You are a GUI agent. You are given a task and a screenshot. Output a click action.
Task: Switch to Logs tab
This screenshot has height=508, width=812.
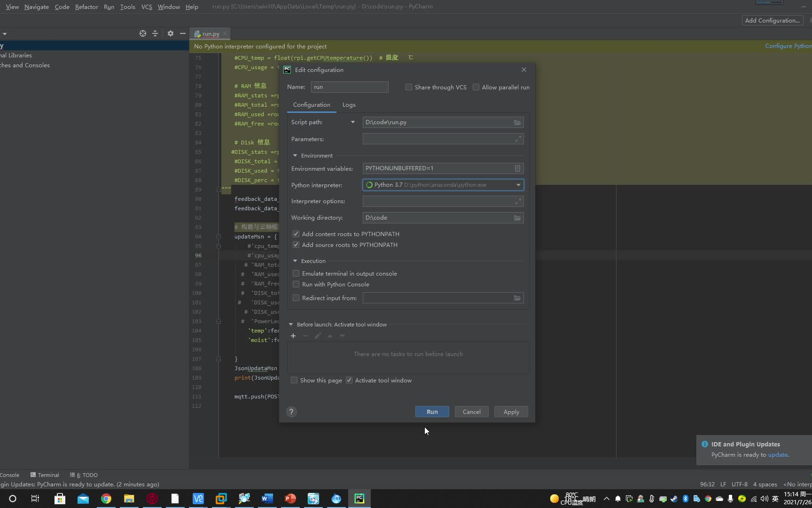pyautogui.click(x=349, y=105)
